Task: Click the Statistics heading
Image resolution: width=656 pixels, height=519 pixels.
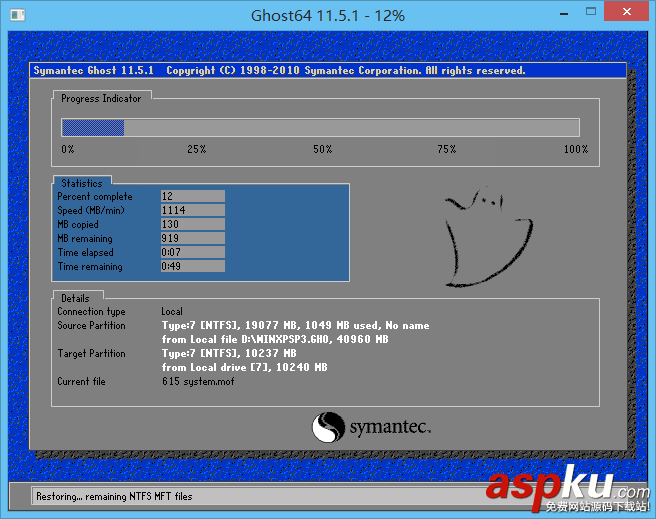Action: [82, 183]
